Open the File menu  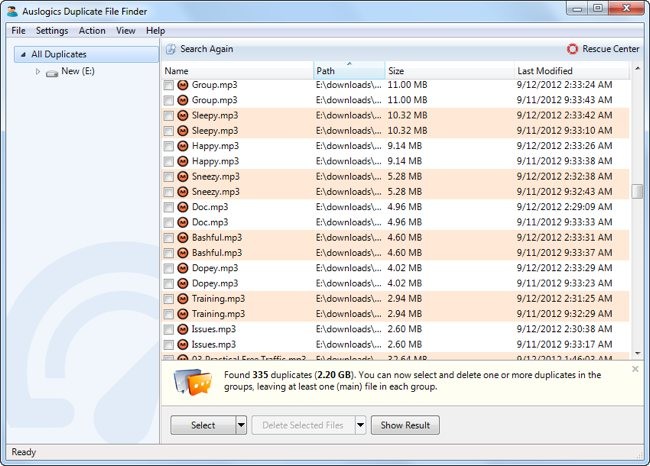click(x=18, y=31)
